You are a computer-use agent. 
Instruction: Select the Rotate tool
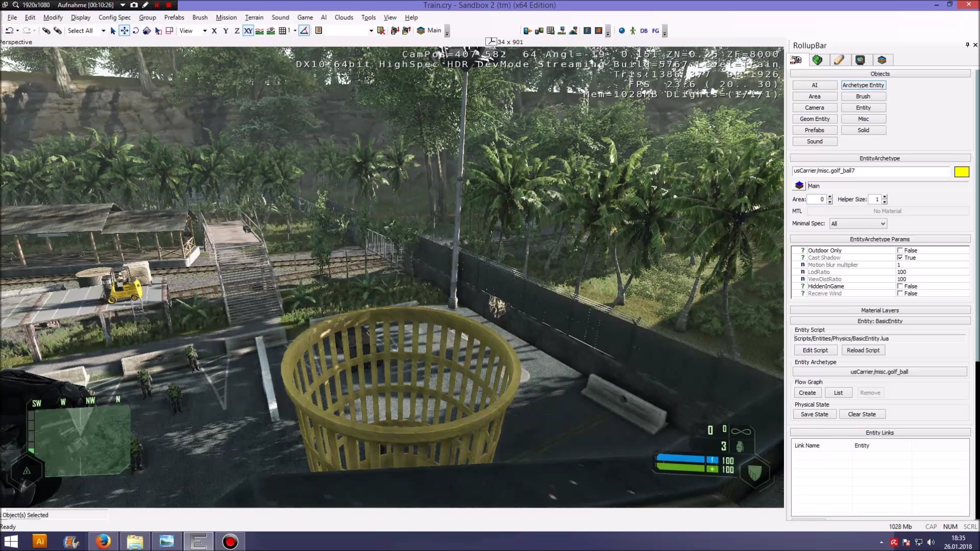tap(136, 31)
